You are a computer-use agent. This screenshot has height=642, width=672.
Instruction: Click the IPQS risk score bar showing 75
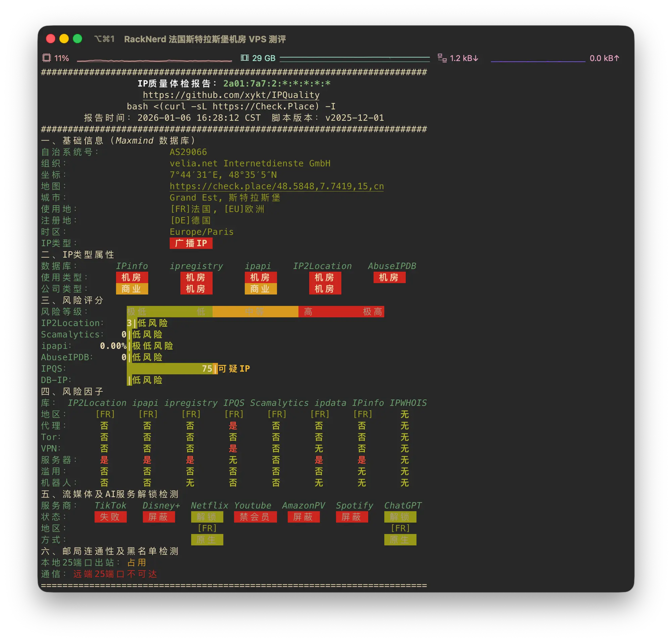(171, 369)
